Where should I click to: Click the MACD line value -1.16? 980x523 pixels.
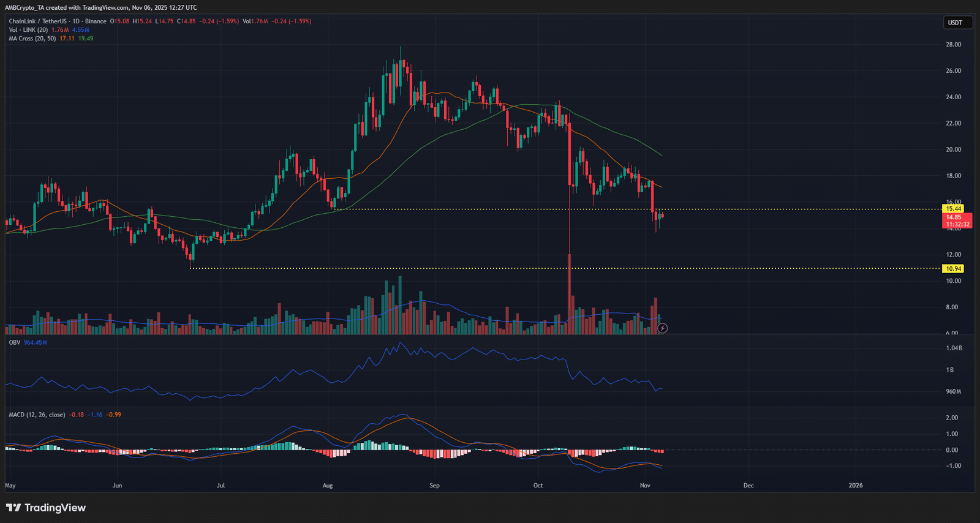tap(95, 415)
